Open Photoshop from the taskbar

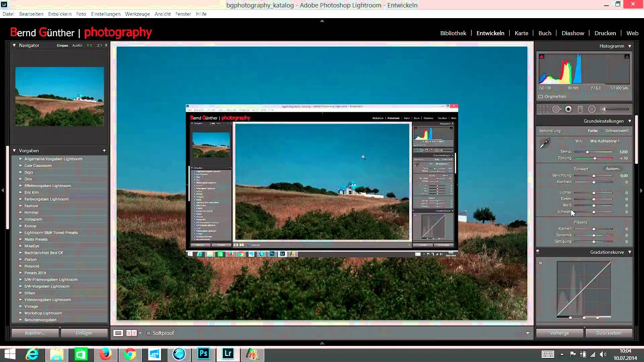point(203,354)
